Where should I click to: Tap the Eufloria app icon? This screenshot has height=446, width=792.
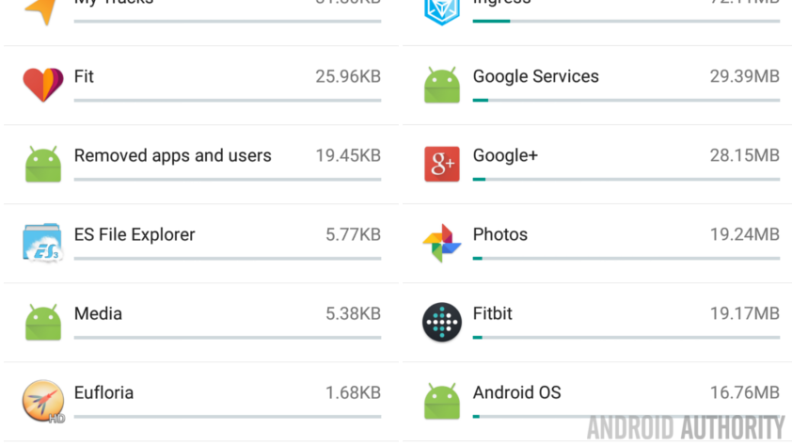point(43,400)
